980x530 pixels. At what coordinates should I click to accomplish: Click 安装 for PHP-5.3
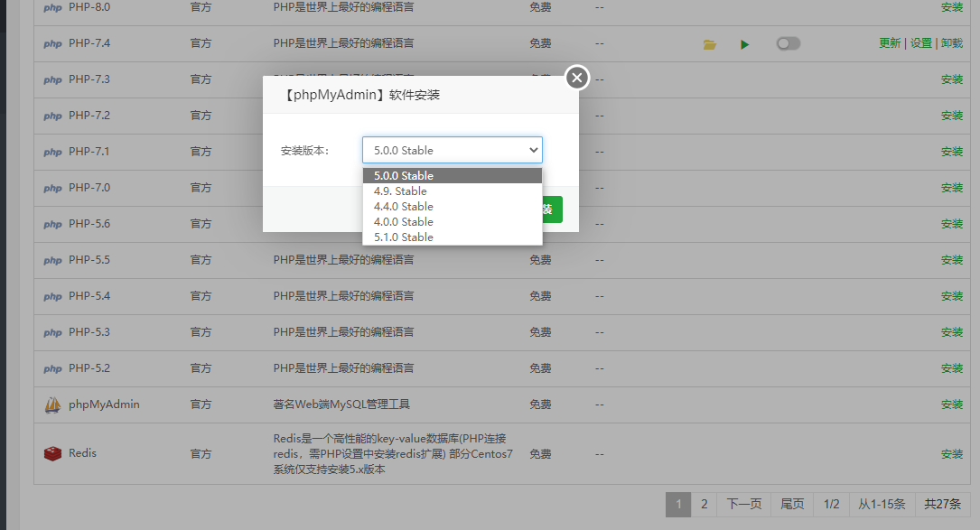(952, 332)
